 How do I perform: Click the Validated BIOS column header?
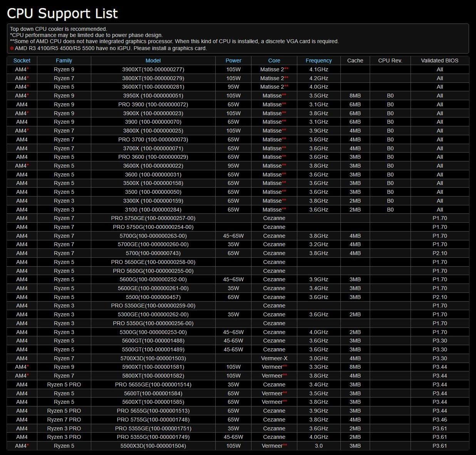click(x=440, y=60)
